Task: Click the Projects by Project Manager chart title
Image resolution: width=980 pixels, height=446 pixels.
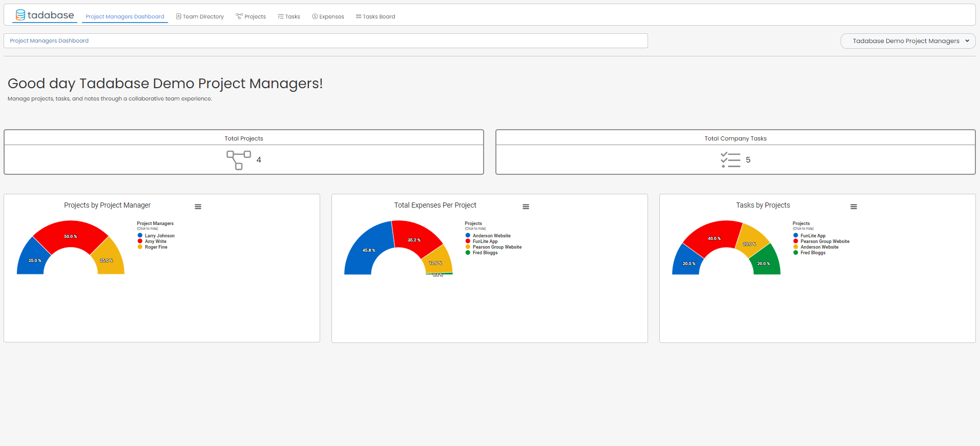Action: click(x=107, y=205)
